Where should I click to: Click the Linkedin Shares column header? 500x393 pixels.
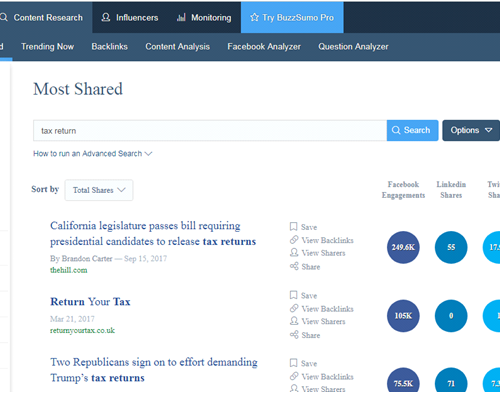coord(451,190)
